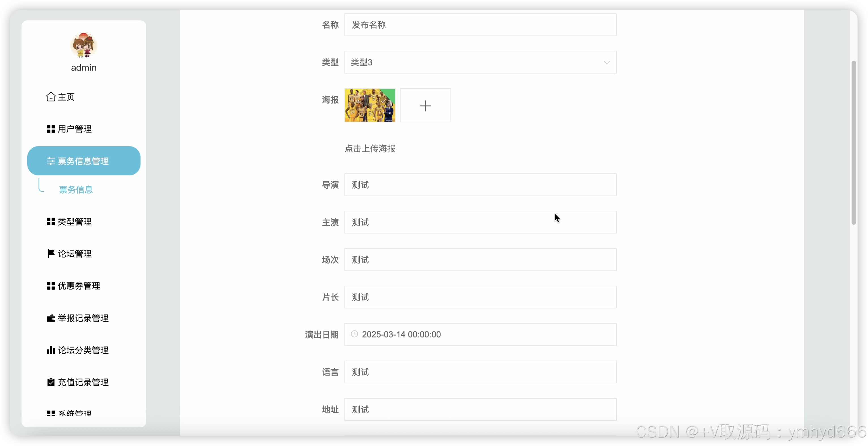Click into the 名称 input field
The image size is (868, 446).
click(x=480, y=25)
